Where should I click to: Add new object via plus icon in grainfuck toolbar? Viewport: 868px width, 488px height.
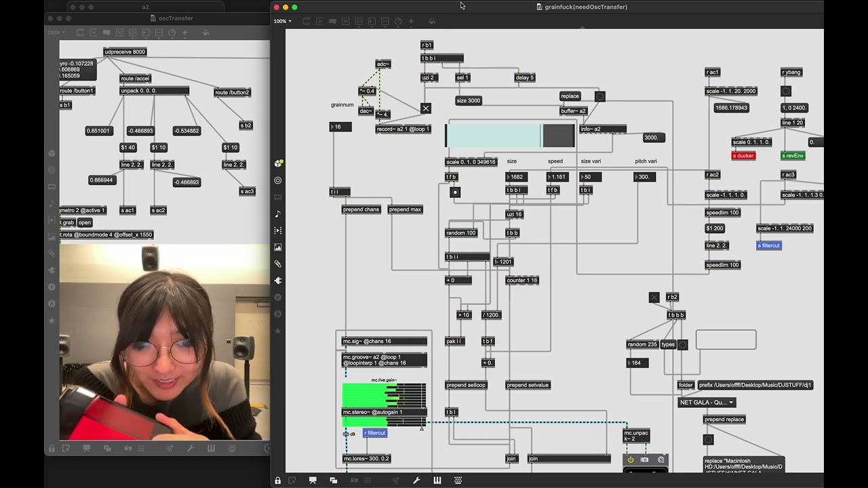[411, 22]
